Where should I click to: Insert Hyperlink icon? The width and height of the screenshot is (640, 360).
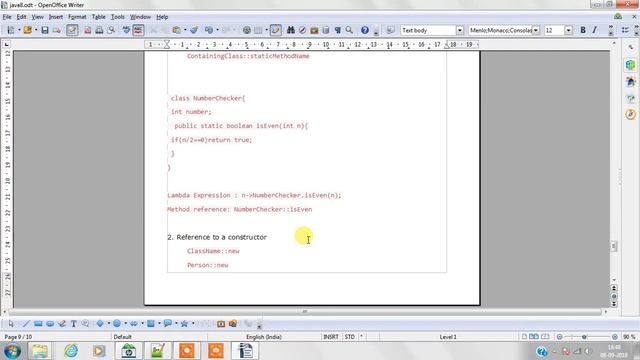(x=247, y=30)
